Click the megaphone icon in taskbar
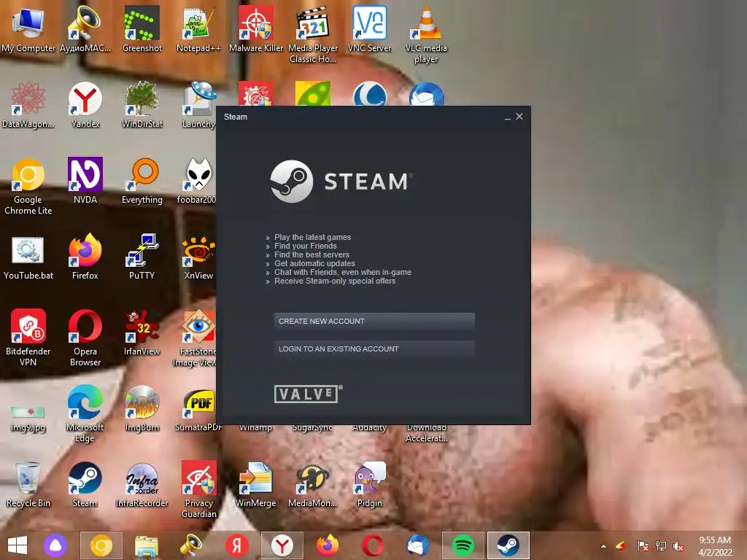 click(x=192, y=545)
